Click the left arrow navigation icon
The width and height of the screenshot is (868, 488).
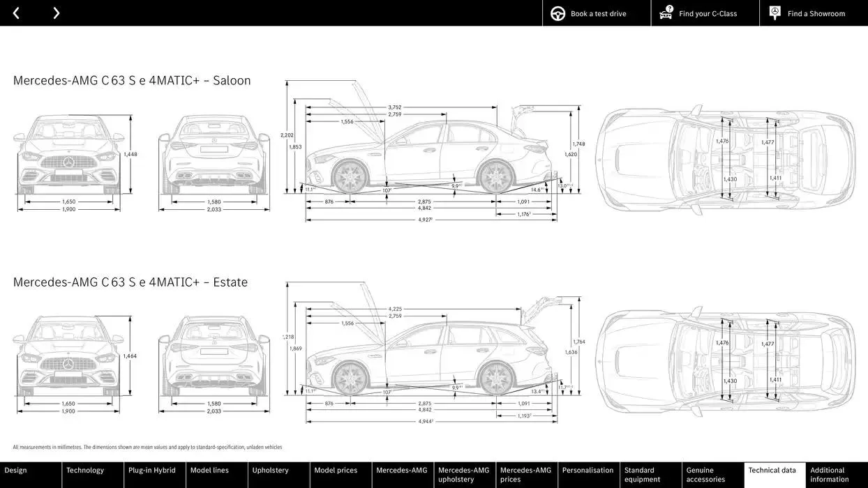[x=15, y=13]
